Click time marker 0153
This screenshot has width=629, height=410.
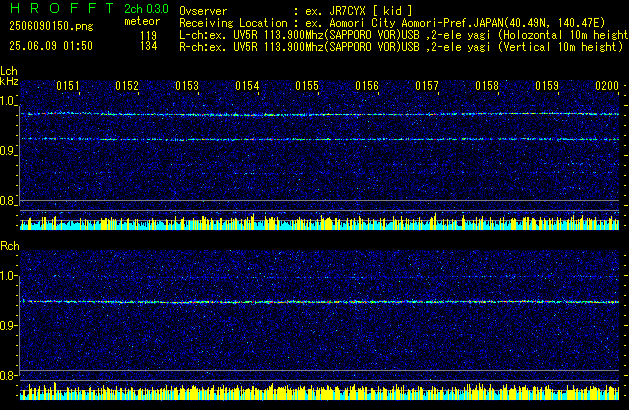click(x=187, y=86)
